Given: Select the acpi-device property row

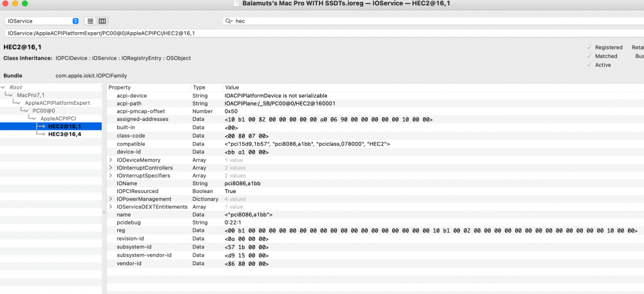Looking at the screenshot, I should 375,96.
